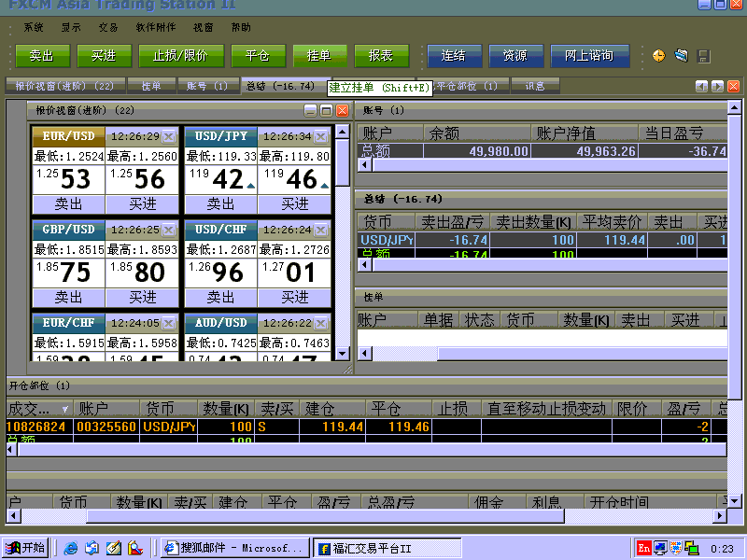Open the 系统 menu
This screenshot has height=560, width=747.
pos(34,27)
